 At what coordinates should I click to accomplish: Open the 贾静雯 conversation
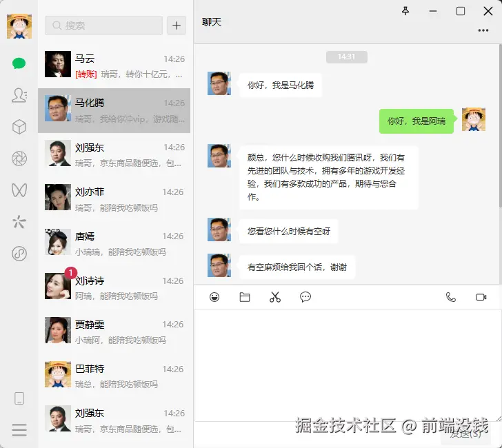[114, 332]
